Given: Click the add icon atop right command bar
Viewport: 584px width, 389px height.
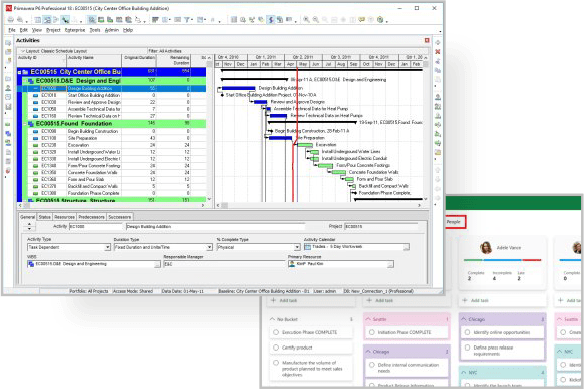Looking at the screenshot, I should point(438,42).
